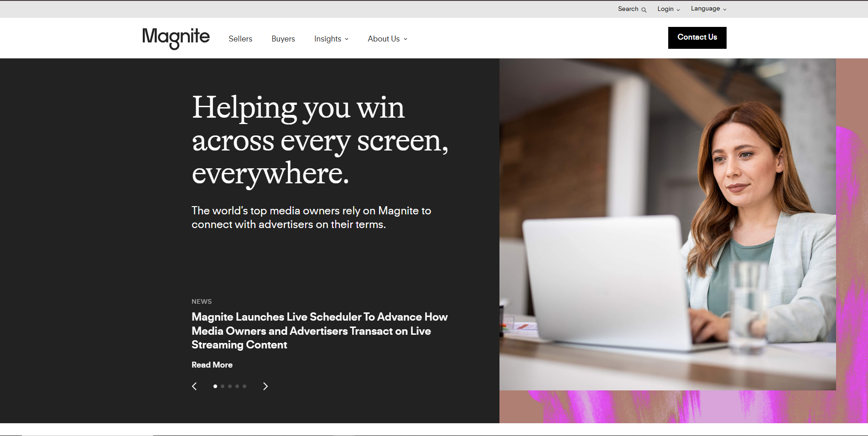Image resolution: width=868 pixels, height=436 pixels.
Task: Open the Language dropdown
Action: click(x=708, y=9)
